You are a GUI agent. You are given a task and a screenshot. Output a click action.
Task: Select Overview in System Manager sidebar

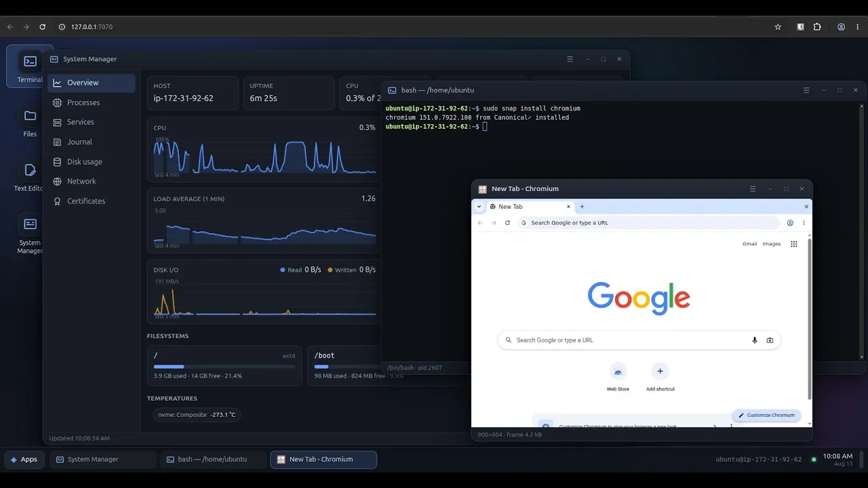click(x=92, y=83)
